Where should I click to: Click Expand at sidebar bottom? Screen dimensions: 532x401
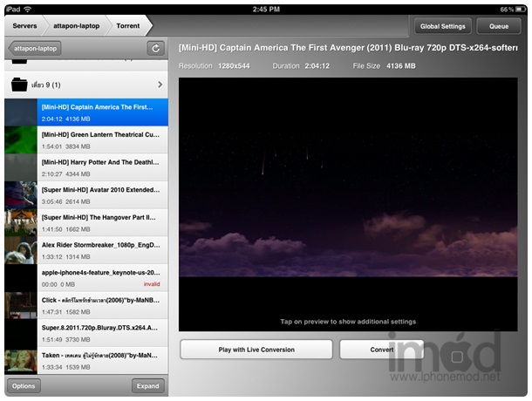click(148, 386)
